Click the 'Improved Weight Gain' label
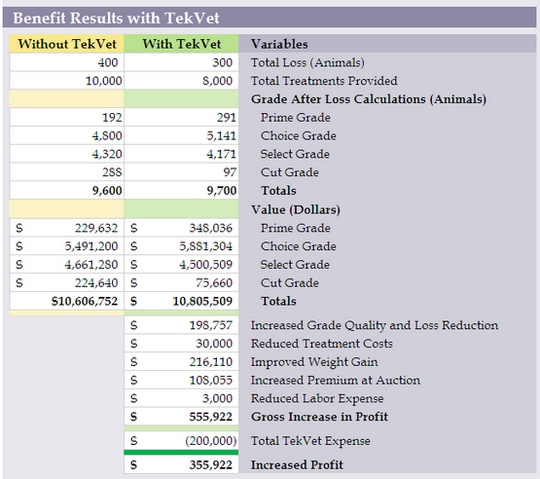The width and height of the screenshot is (540, 479). 314,362
